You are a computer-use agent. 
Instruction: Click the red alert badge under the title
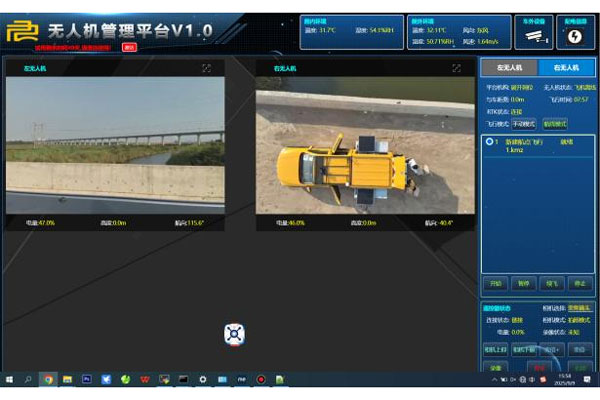pyautogui.click(x=129, y=46)
